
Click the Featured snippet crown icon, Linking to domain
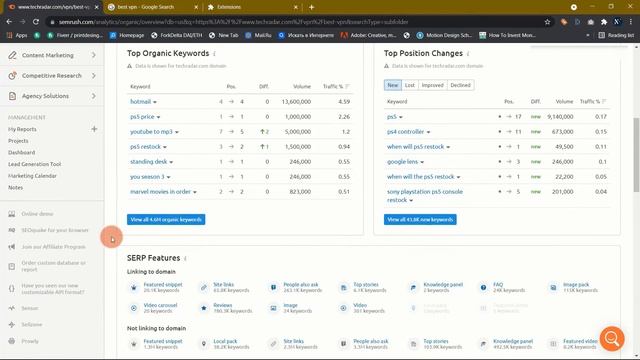[133, 287]
